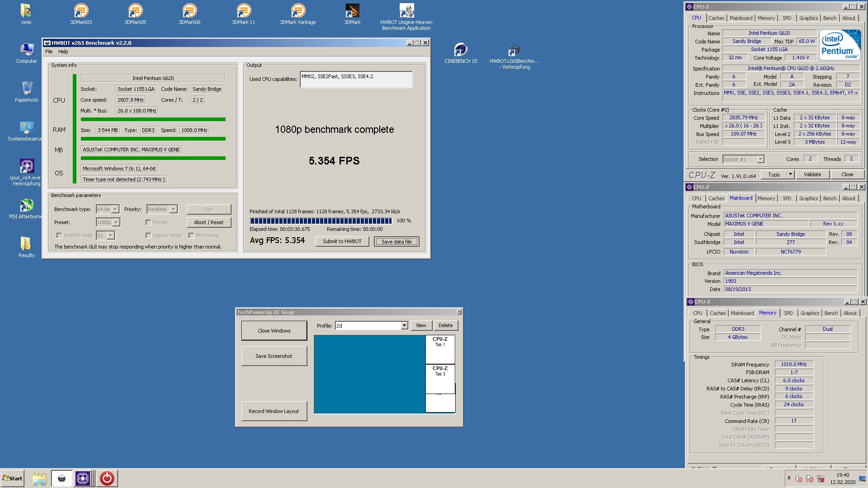Click the Intel Pentium inside logo
The width and height of the screenshot is (868, 488).
840,45
